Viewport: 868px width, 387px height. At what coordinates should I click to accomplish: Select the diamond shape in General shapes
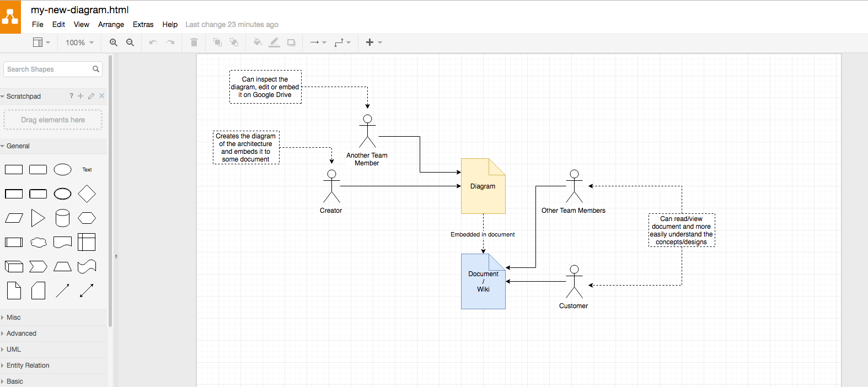87,194
